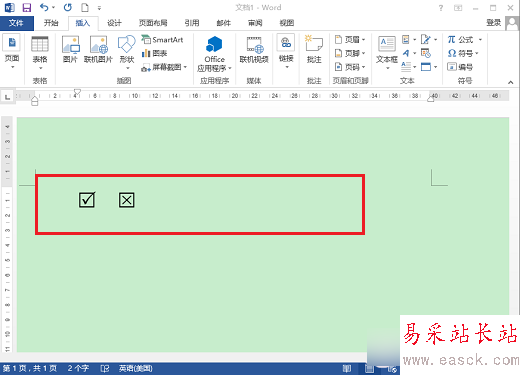Open the 链接 links menu
Screen dimensions: 520x375
tap(286, 51)
